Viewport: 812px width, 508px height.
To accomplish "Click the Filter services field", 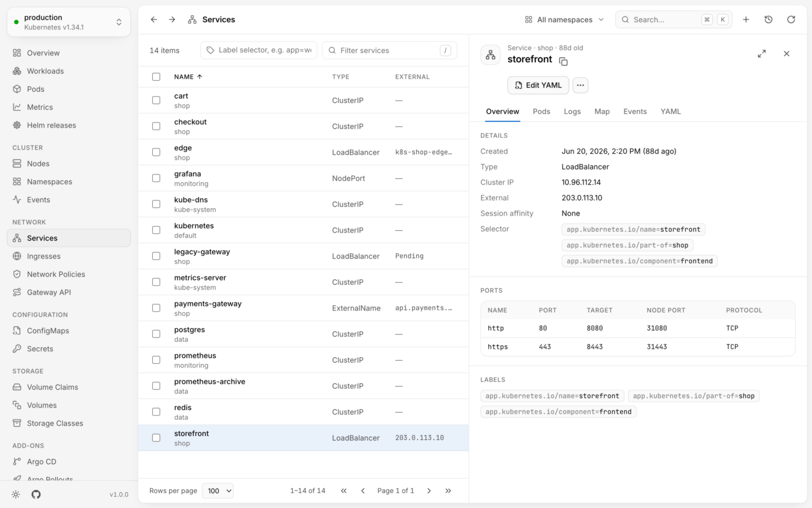I will click(390, 50).
